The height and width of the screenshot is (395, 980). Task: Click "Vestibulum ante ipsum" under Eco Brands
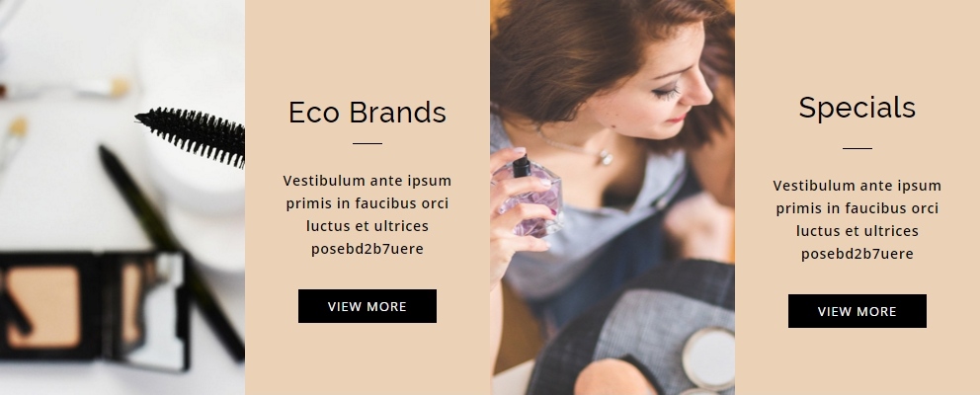pos(367,181)
